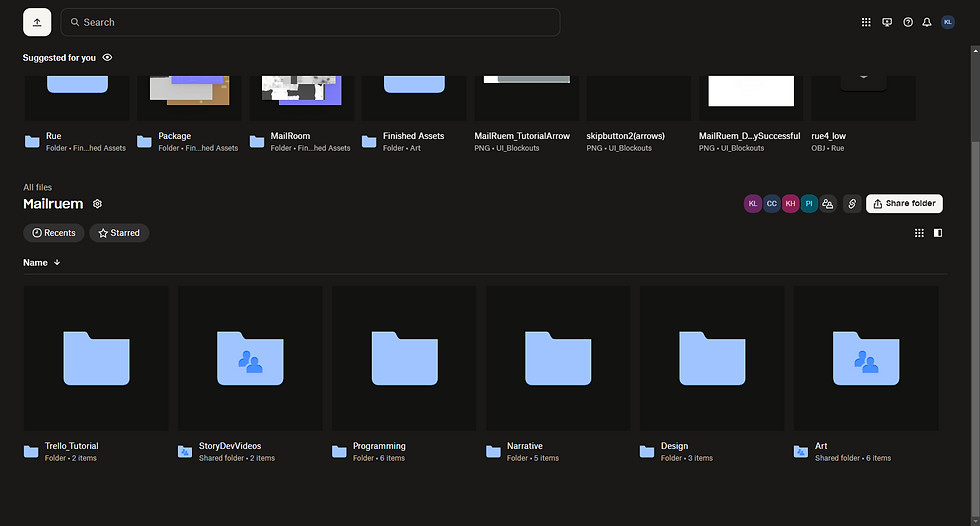Viewport: 980px width, 526px height.
Task: Click the Design name label
Action: pyautogui.click(x=674, y=446)
